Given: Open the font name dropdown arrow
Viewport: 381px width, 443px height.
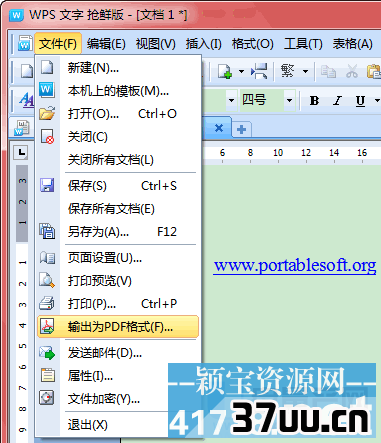Looking at the screenshot, I should point(231,100).
